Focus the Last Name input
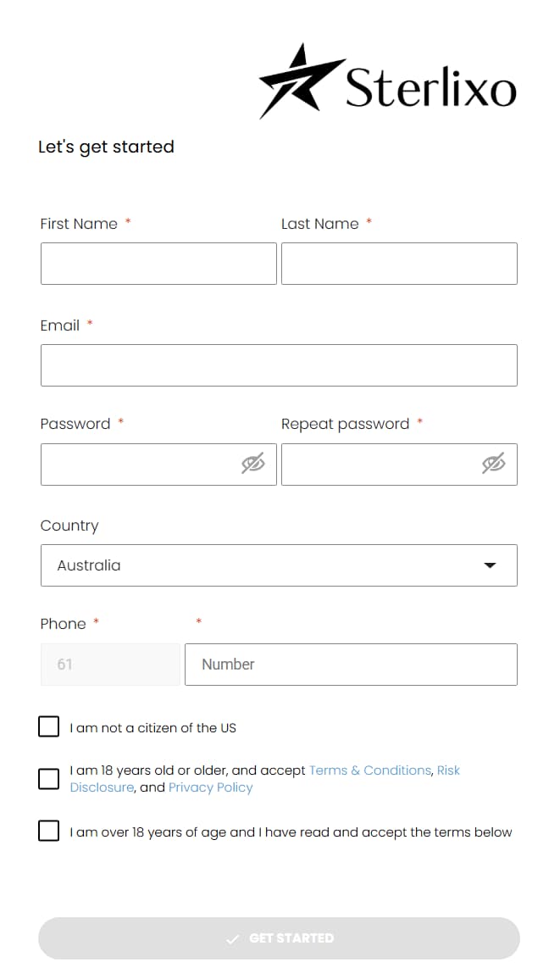 coord(399,264)
